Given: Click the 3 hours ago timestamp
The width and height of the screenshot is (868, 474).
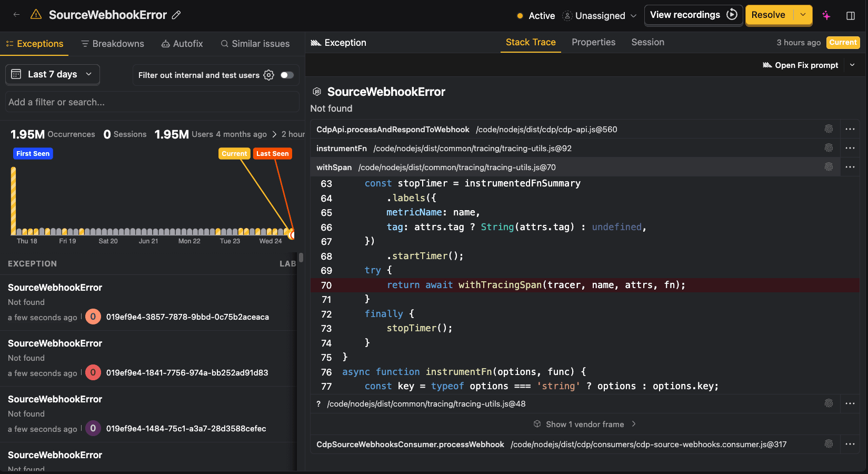Looking at the screenshot, I should pos(799,43).
